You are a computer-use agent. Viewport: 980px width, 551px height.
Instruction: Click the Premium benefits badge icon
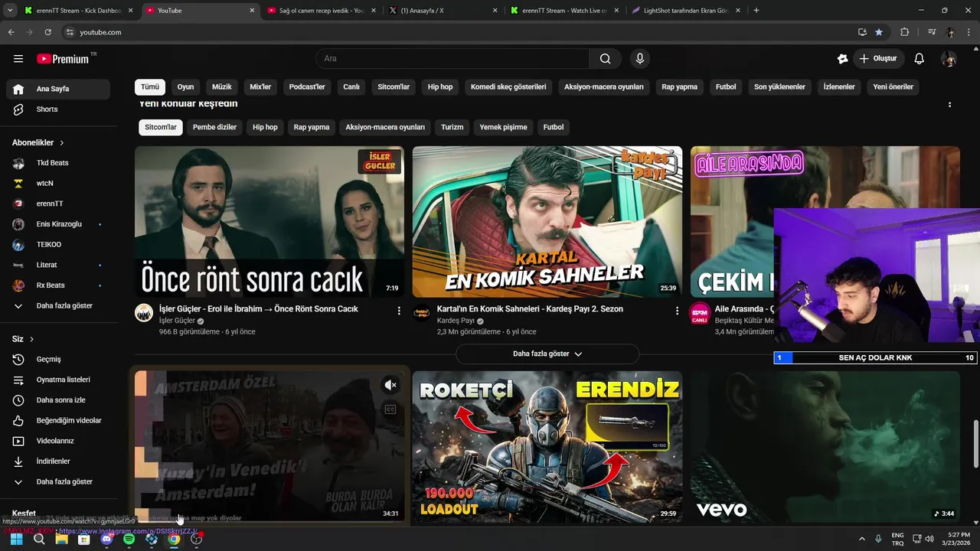pyautogui.click(x=842, y=58)
